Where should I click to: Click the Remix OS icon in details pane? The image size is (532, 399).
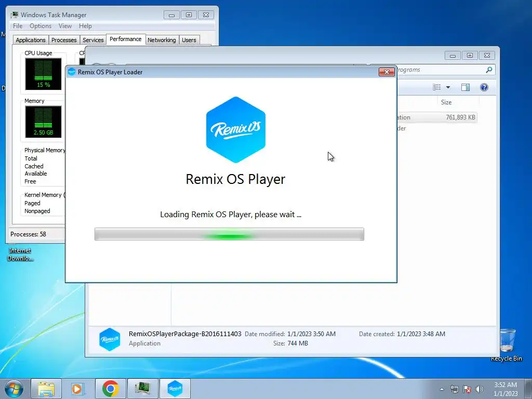click(x=110, y=339)
